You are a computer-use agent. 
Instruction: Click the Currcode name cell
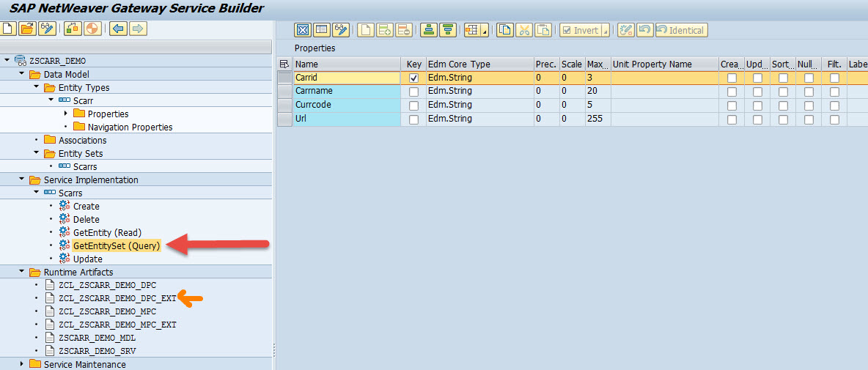(347, 105)
